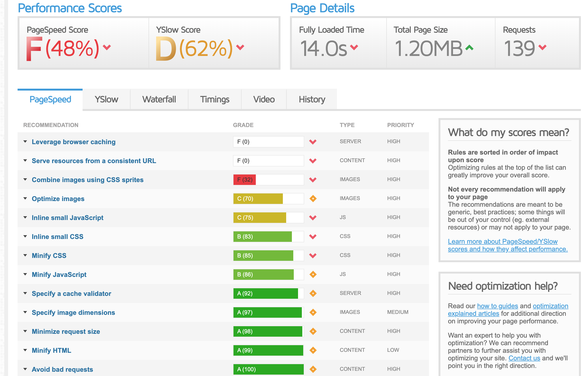Click the red arrow beside Fully Loaded Time
This screenshot has height=376, width=588.
coord(354,47)
